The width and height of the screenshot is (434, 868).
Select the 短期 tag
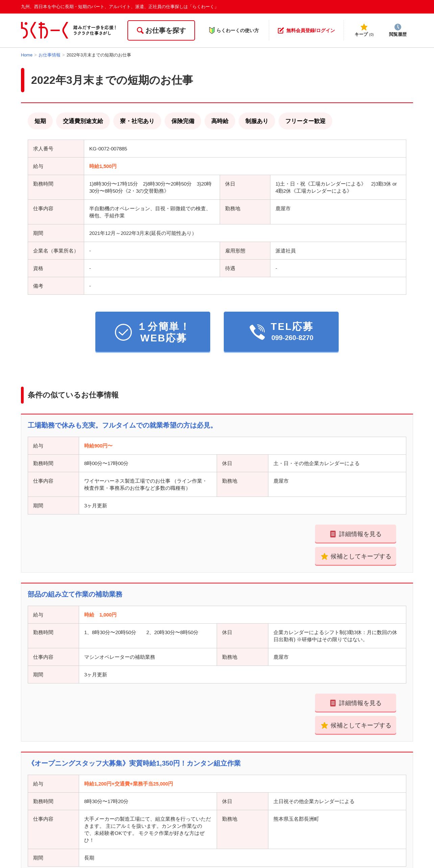(x=40, y=121)
